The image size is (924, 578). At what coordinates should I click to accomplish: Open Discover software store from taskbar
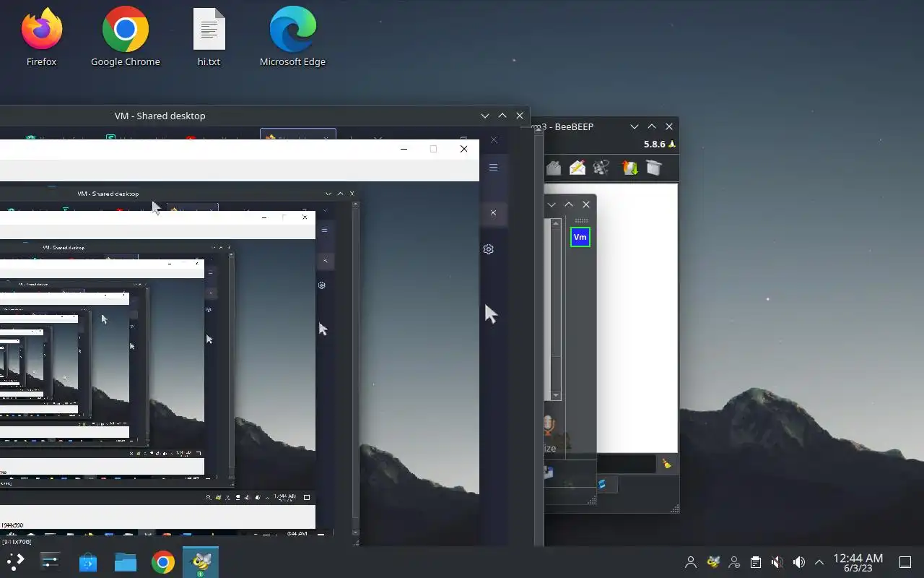tap(88, 562)
